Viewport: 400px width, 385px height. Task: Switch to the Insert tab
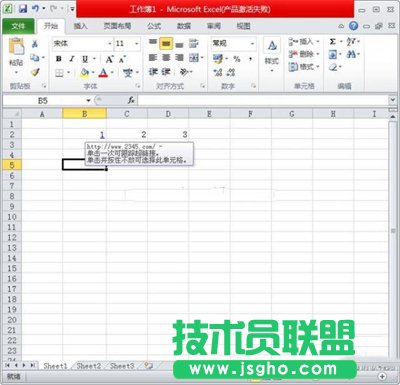(x=80, y=26)
